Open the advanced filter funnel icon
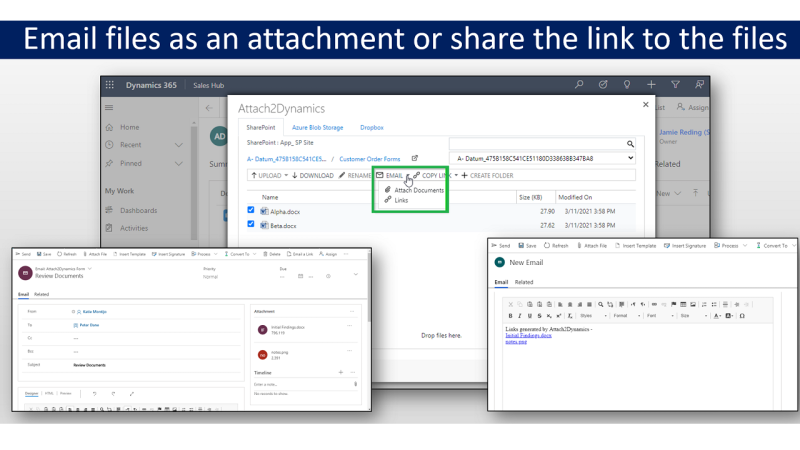800x450 pixels. [675, 85]
